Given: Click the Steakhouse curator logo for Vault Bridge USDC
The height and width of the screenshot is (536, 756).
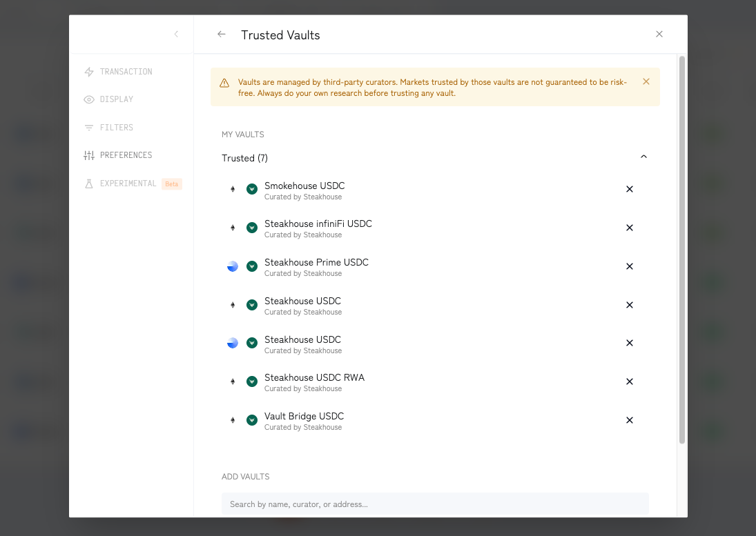Looking at the screenshot, I should click(252, 420).
